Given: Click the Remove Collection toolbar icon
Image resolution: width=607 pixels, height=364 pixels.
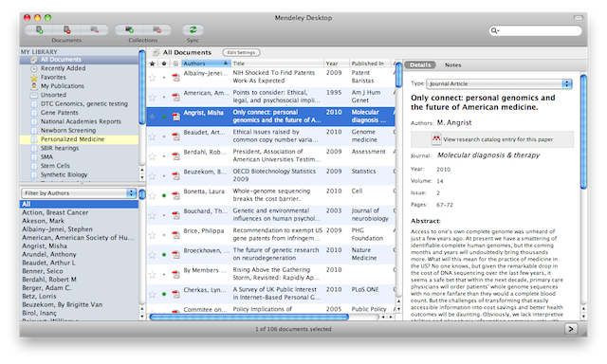Looking at the screenshot, I should (156, 29).
